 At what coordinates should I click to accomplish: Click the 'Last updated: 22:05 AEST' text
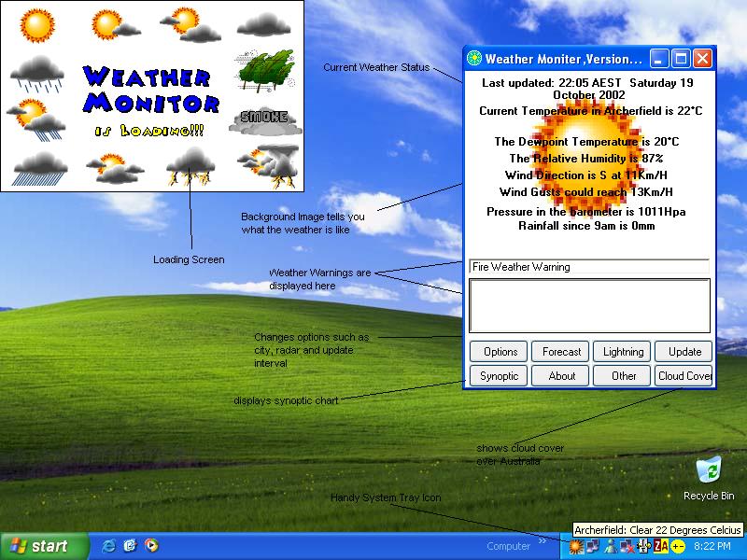tap(551, 83)
